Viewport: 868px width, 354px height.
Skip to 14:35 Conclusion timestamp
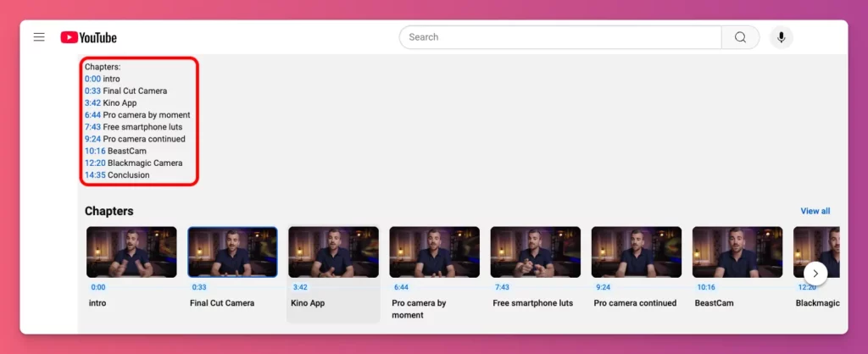point(95,175)
